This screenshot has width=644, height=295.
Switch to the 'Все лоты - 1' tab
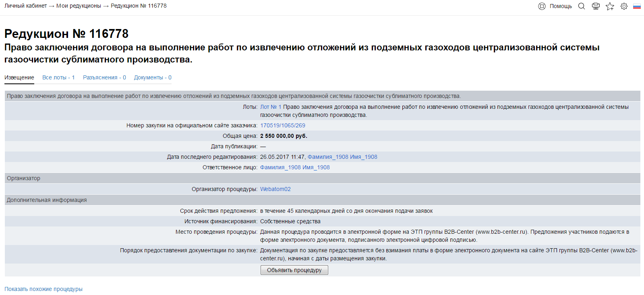tap(58, 77)
